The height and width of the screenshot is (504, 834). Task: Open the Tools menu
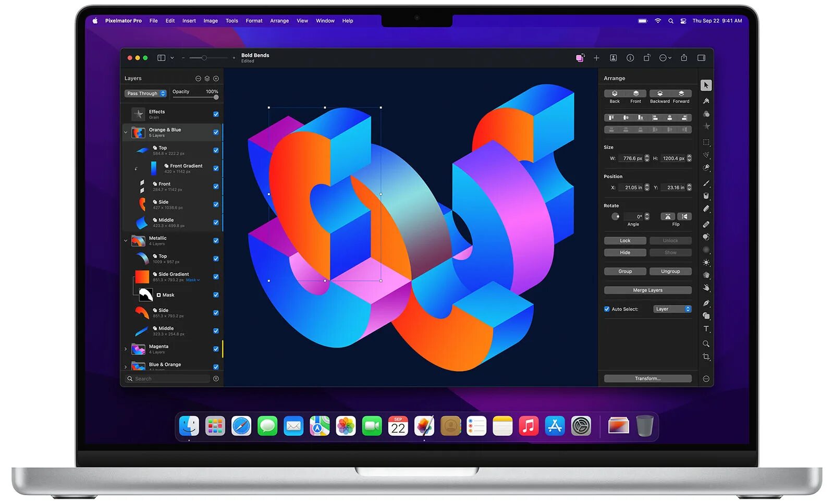pyautogui.click(x=232, y=21)
